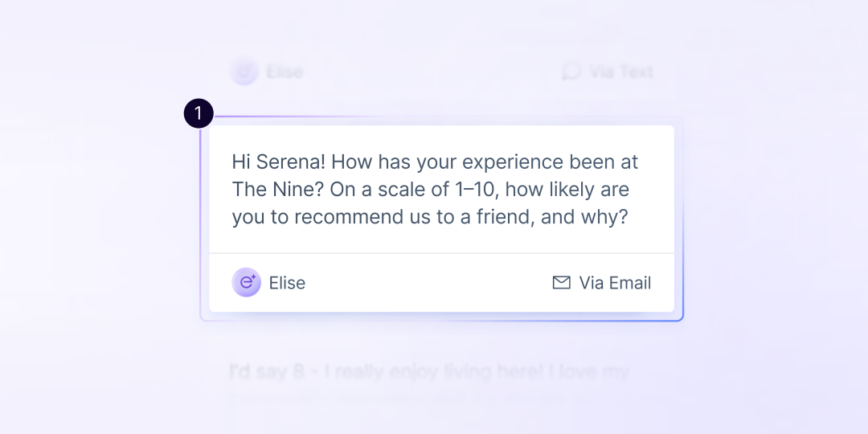Click the blurred Elise avatar at top

[x=244, y=72]
